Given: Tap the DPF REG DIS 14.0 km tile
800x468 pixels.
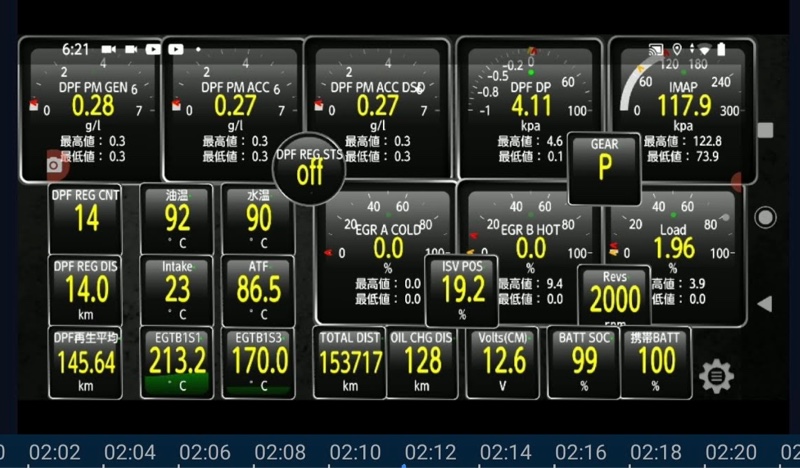Looking at the screenshot, I should 85,290.
